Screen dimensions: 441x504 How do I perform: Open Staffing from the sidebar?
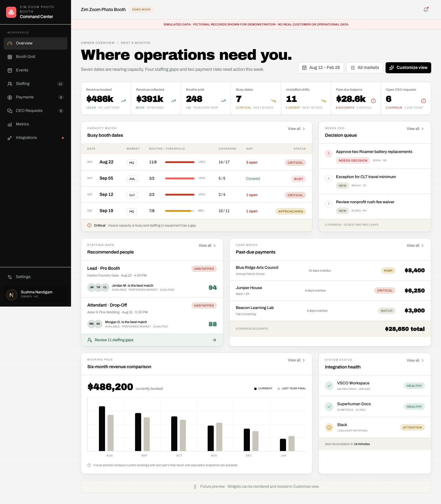tap(36, 84)
